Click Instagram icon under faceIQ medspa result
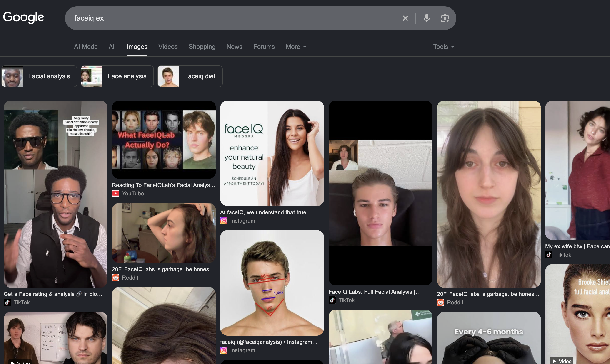Screen dimensions: 610x364 (x=224, y=221)
